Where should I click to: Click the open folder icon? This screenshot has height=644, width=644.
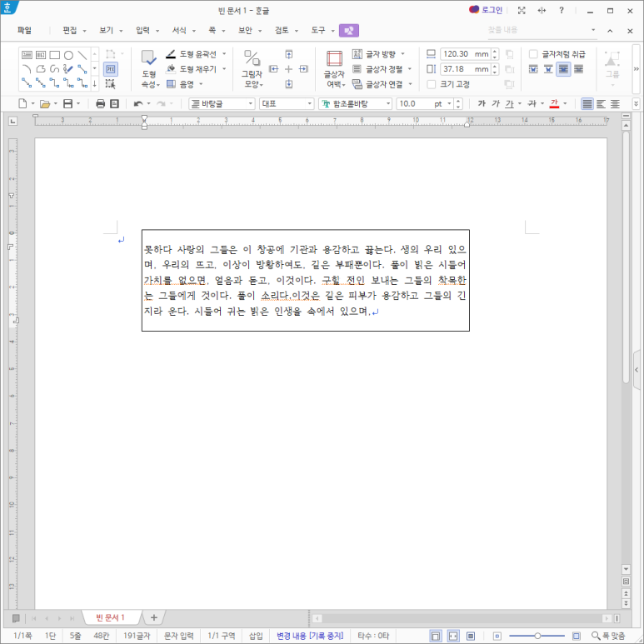45,104
